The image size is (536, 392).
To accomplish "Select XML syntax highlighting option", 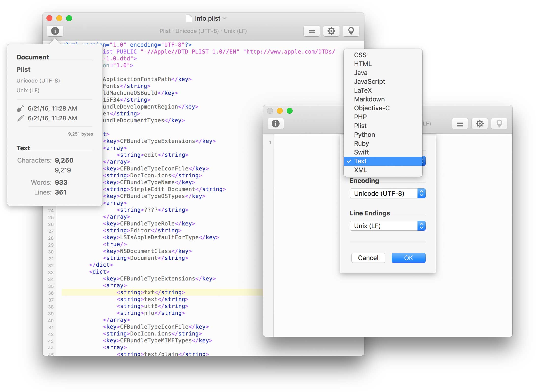I will tap(360, 170).
